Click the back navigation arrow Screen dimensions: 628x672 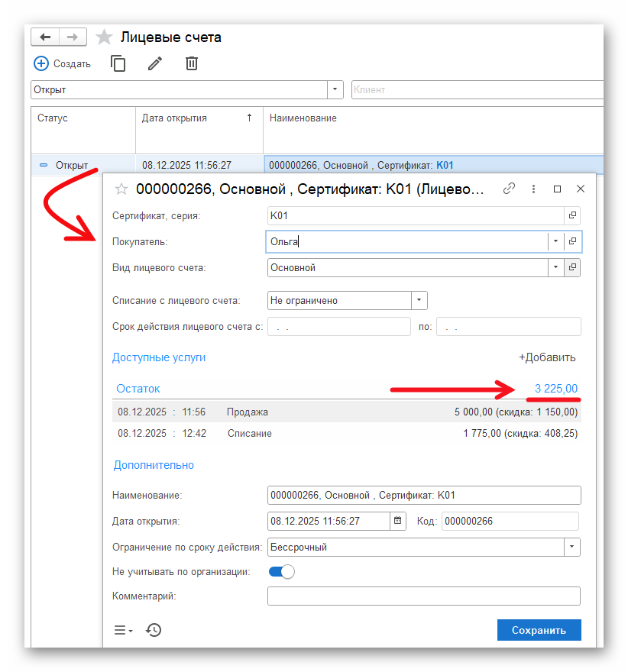click(45, 37)
